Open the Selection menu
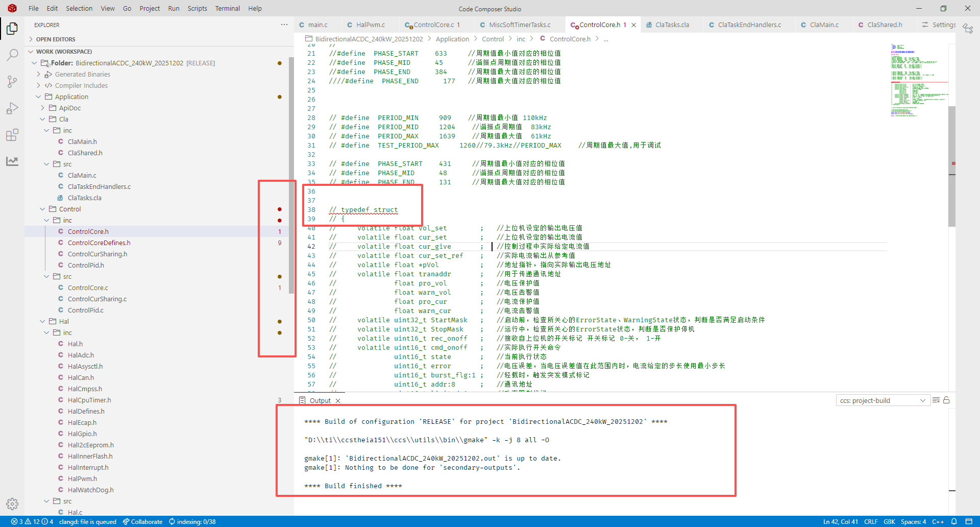Viewport: 980px width, 527px height. (79, 9)
